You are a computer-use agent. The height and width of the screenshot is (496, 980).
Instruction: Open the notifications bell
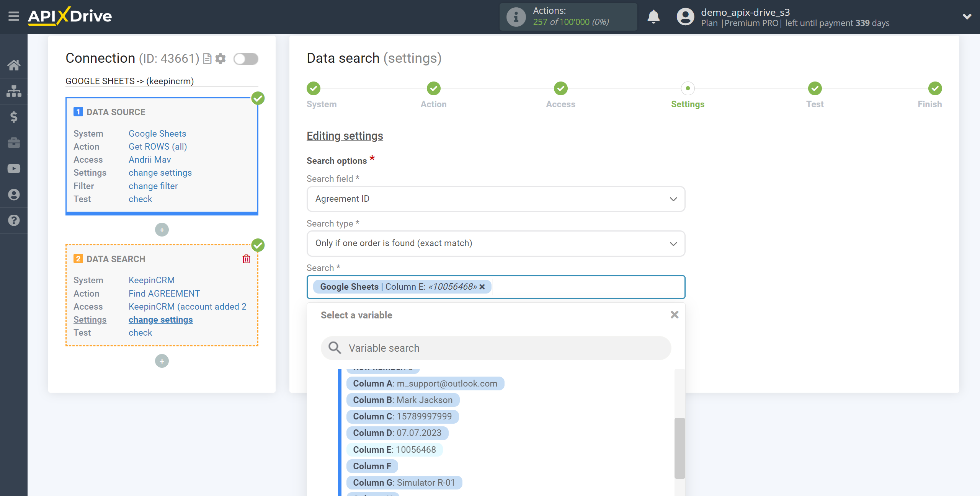click(x=653, y=17)
